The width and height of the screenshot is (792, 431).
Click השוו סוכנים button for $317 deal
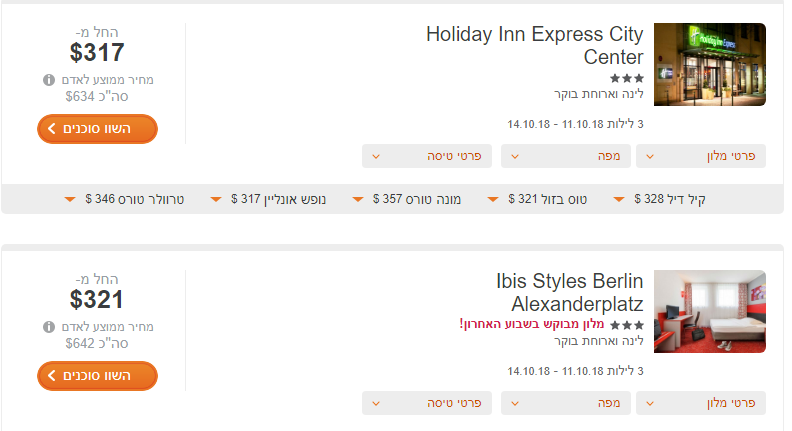[97, 129]
